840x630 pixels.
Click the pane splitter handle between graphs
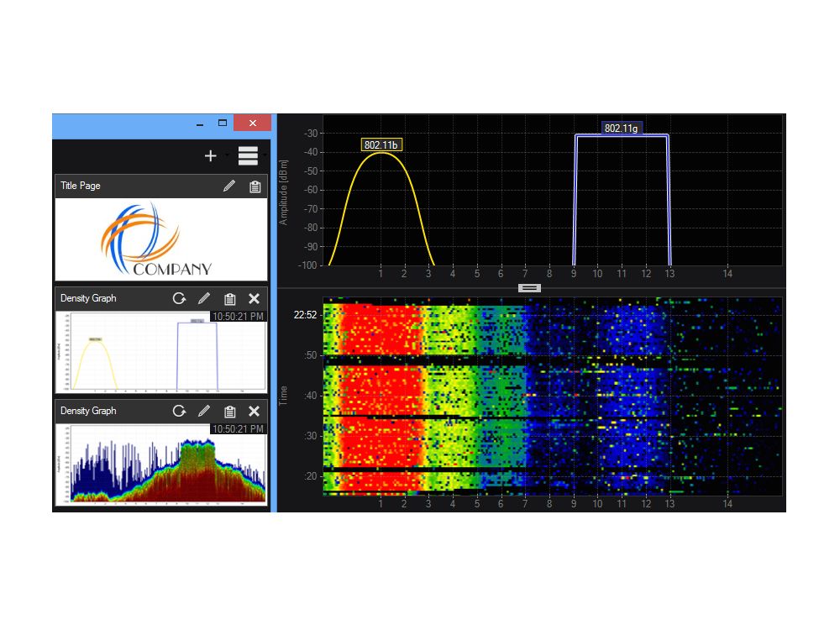click(529, 288)
